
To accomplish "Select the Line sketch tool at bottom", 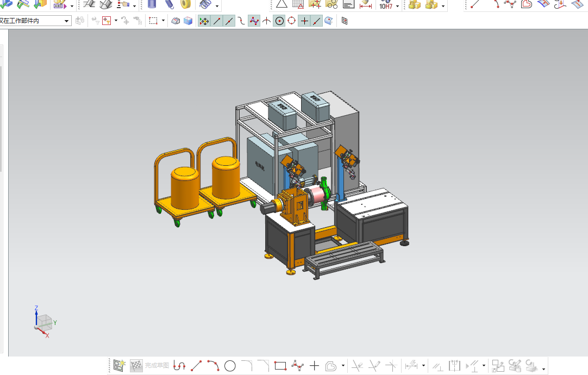I will (196, 366).
